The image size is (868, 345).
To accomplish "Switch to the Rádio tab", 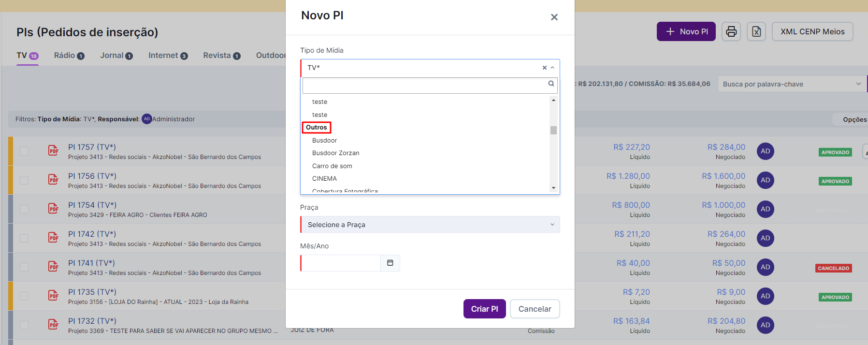I will pyautogui.click(x=69, y=56).
